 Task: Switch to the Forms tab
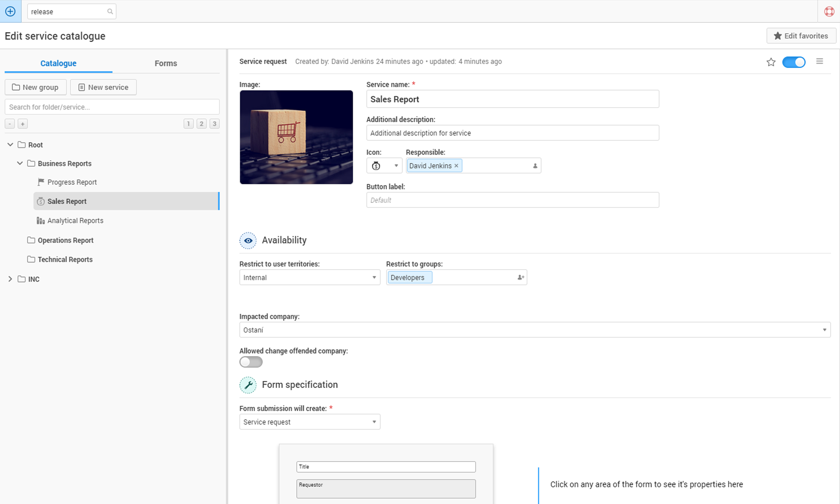165,63
